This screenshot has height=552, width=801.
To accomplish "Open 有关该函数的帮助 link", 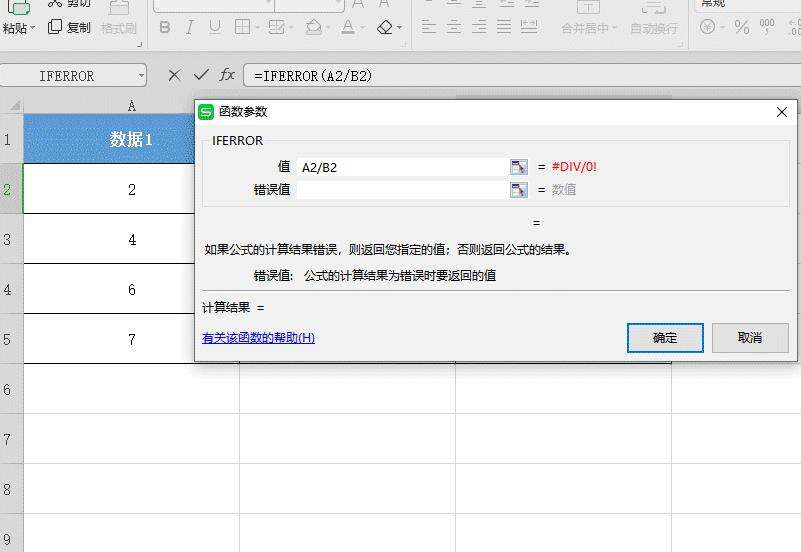I will pyautogui.click(x=258, y=338).
